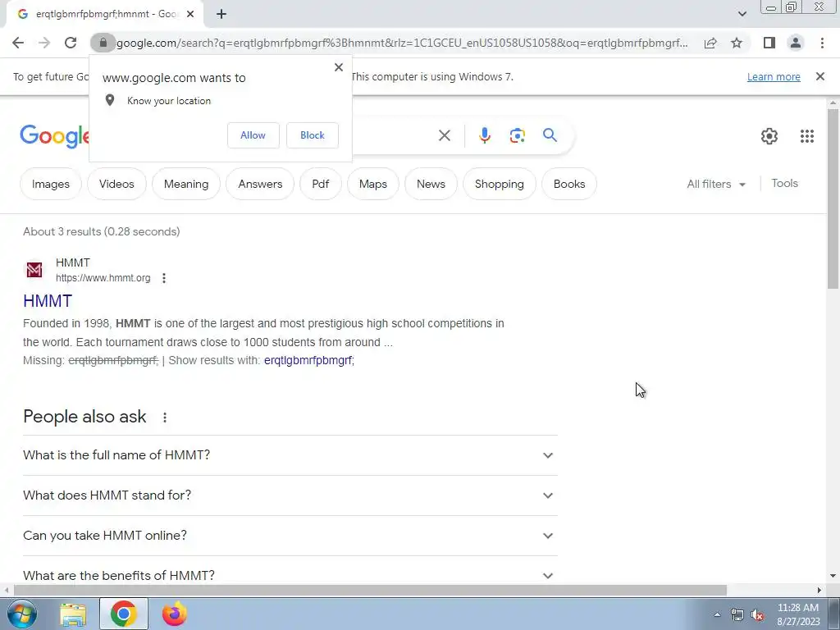This screenshot has height=630, width=840.
Task: Switch to News results
Action: click(x=431, y=184)
